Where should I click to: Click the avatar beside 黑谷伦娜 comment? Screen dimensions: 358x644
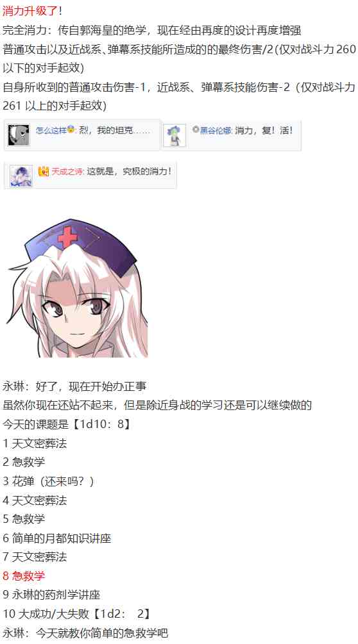coord(175,135)
